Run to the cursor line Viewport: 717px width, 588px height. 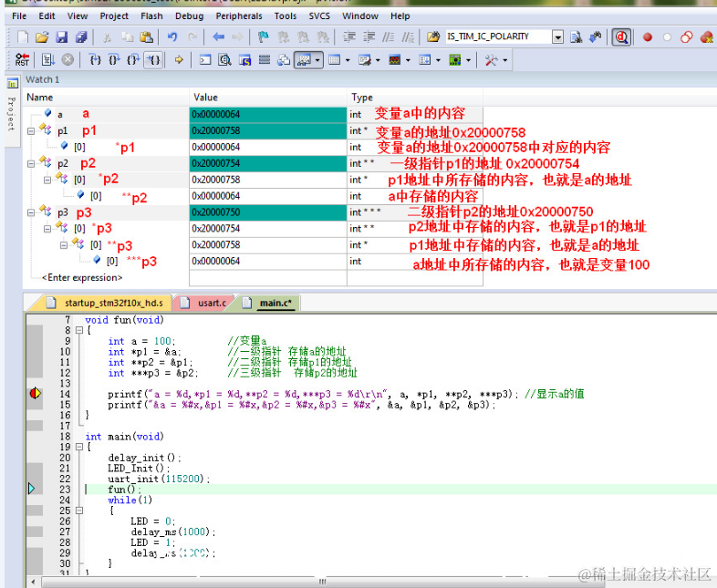click(x=152, y=60)
